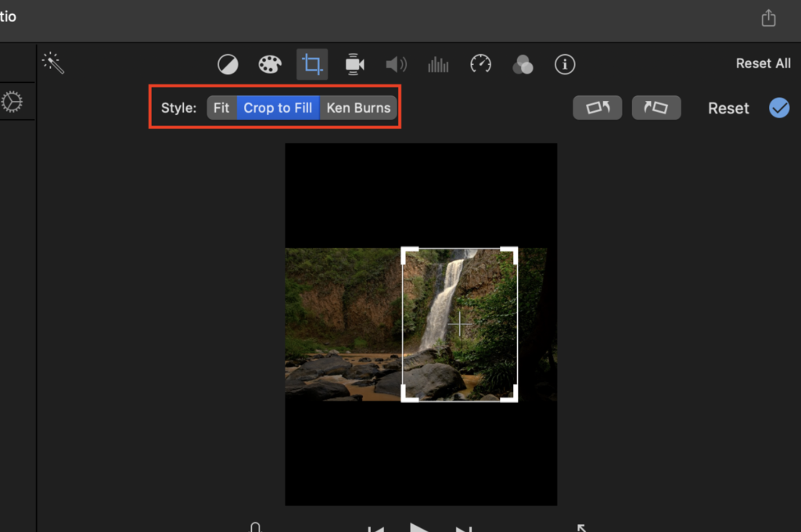Apply the crop with the blue checkmark
The height and width of the screenshot is (532, 801).
tap(779, 108)
